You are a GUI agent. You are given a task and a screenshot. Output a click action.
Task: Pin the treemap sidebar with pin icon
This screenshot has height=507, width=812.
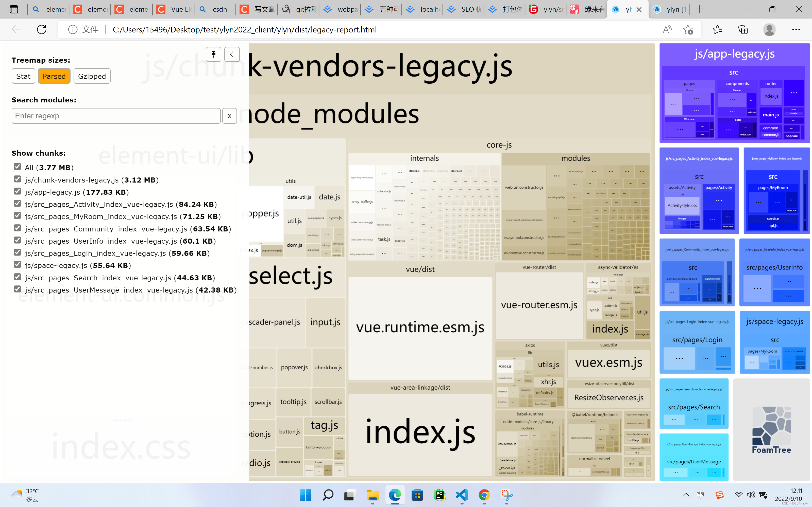point(213,54)
